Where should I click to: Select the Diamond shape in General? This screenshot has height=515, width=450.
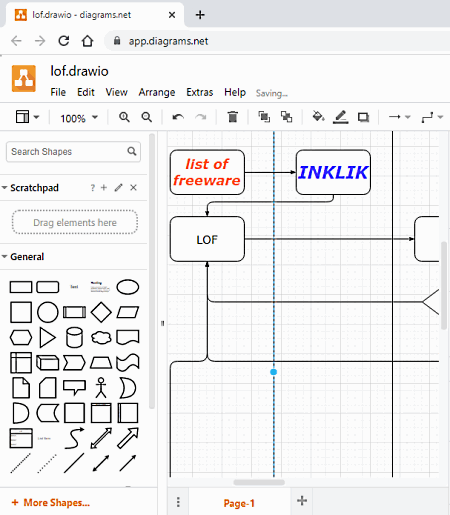pos(101,312)
